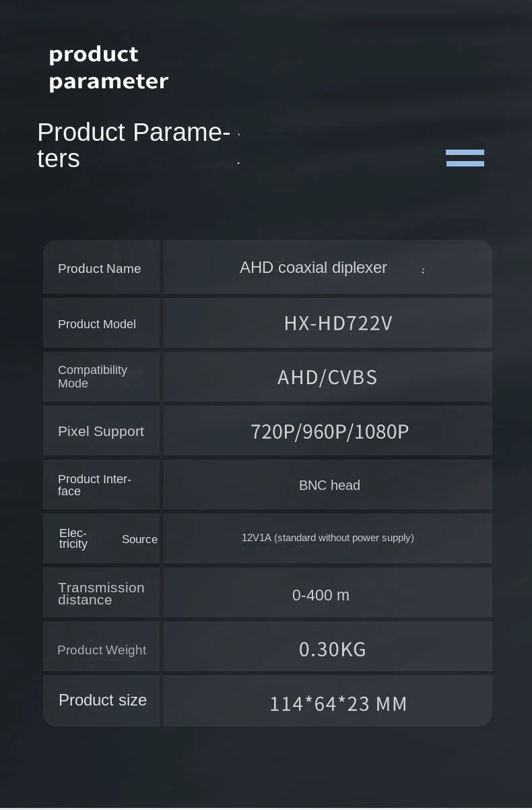Select the 0.30KG weight value
The image size is (532, 810).
333,649
